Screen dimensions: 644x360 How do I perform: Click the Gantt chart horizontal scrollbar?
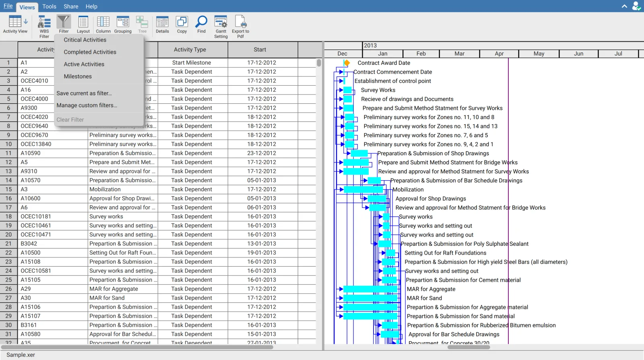point(469,347)
